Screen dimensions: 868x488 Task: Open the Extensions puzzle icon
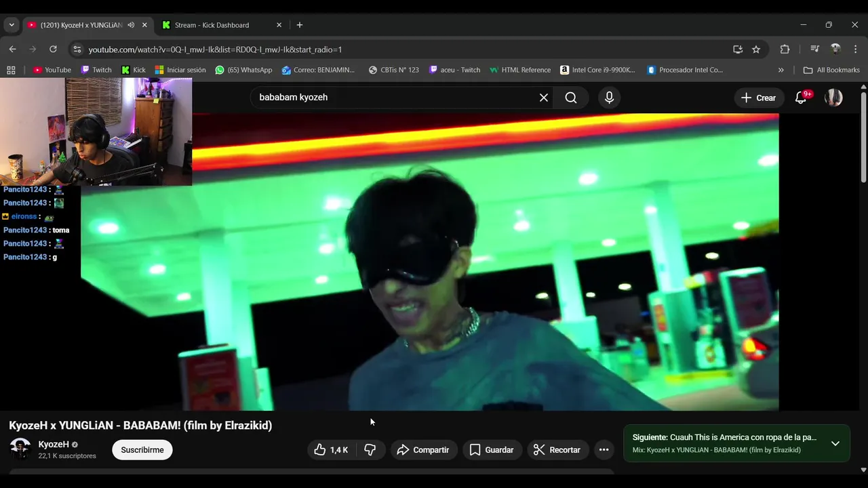785,49
